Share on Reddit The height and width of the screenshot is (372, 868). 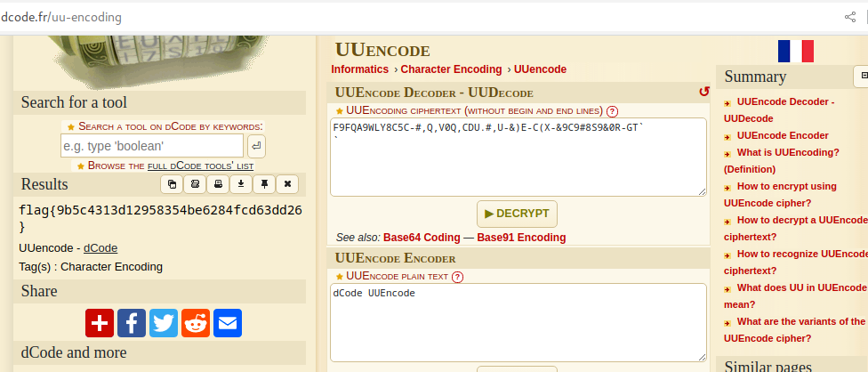point(196,323)
